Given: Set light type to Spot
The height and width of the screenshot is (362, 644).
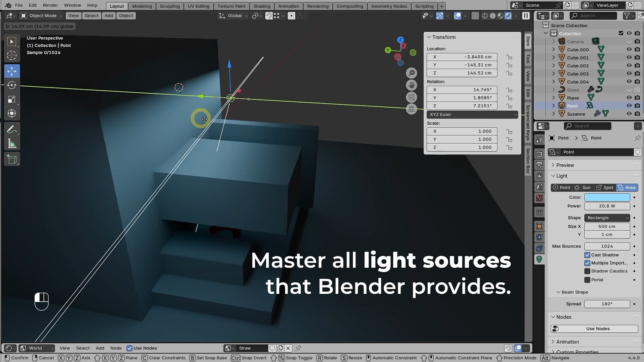Looking at the screenshot, I should (605, 188).
